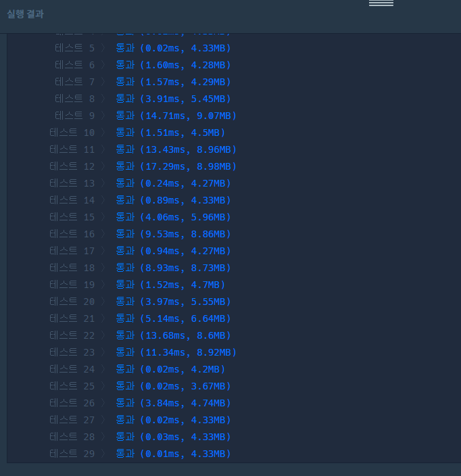Click the 테스트 16 label
The width and height of the screenshot is (461, 476).
point(72,234)
